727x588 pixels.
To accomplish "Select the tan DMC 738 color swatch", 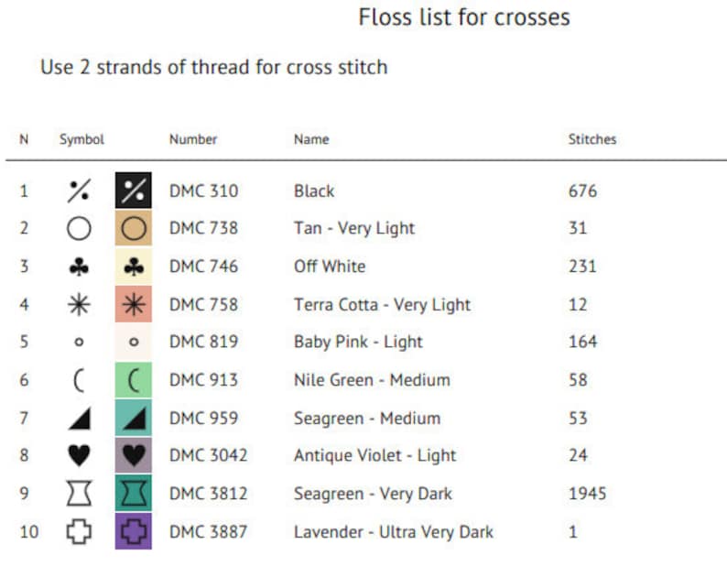I will (x=134, y=228).
